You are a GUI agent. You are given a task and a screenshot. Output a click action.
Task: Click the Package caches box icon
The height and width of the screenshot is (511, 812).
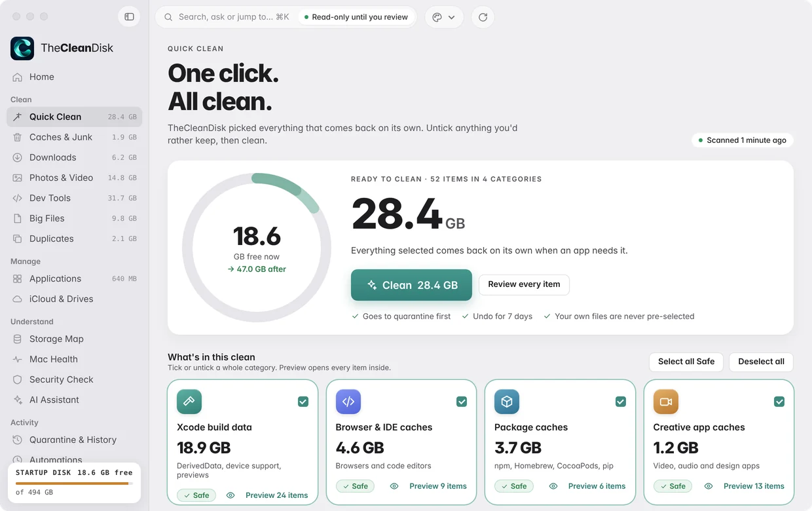(507, 402)
